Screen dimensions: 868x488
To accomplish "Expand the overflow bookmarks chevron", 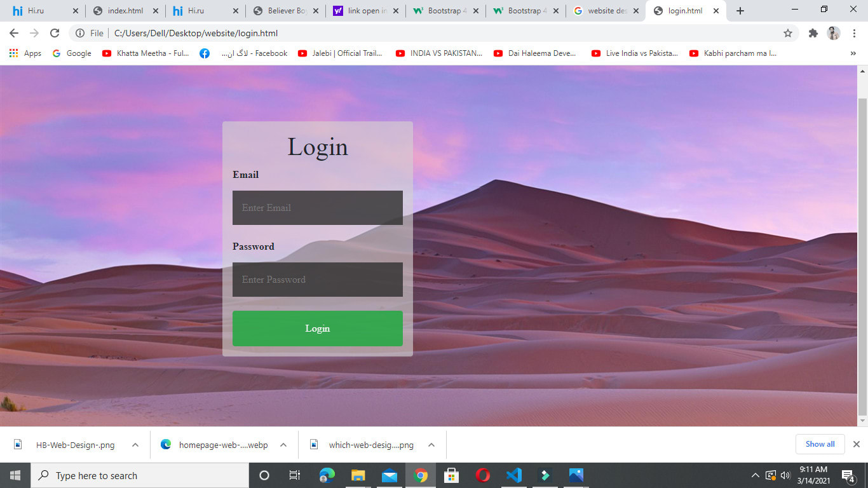I will click(853, 53).
